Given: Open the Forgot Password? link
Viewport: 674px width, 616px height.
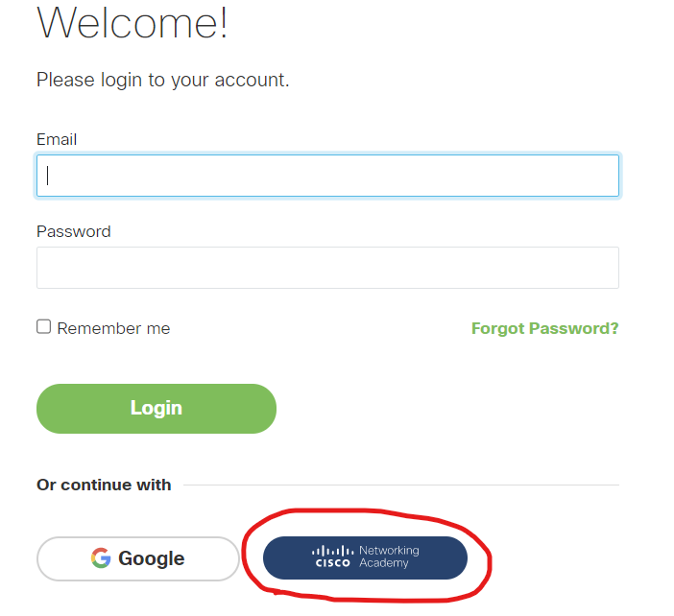Looking at the screenshot, I should point(544,328).
